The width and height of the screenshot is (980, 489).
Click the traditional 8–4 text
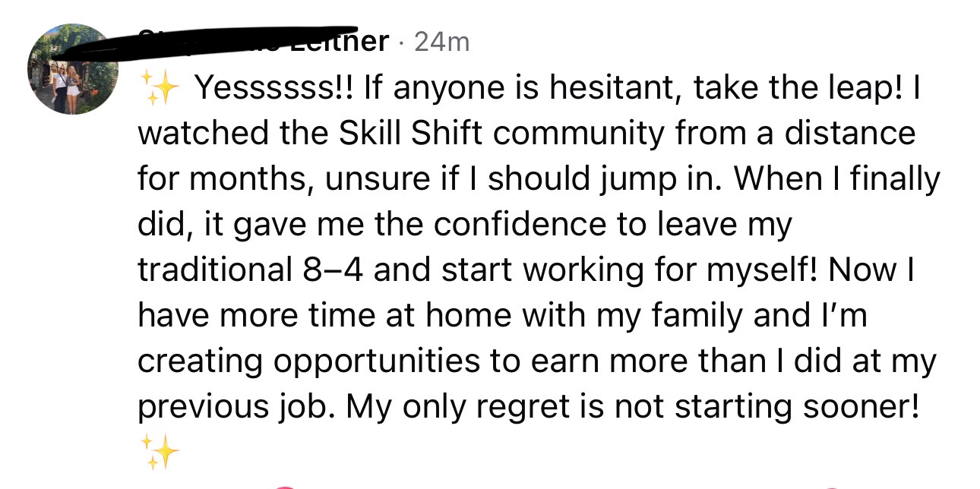click(251, 271)
